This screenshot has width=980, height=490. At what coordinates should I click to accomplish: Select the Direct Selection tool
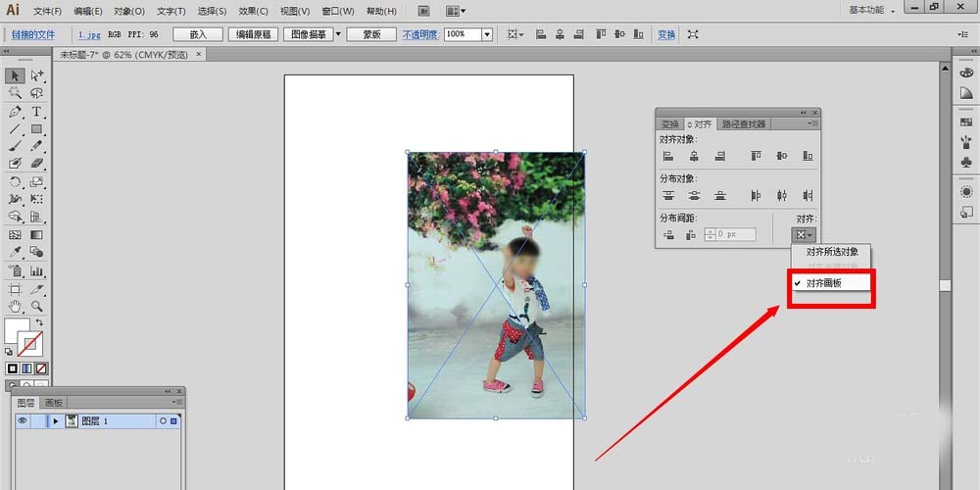37,75
